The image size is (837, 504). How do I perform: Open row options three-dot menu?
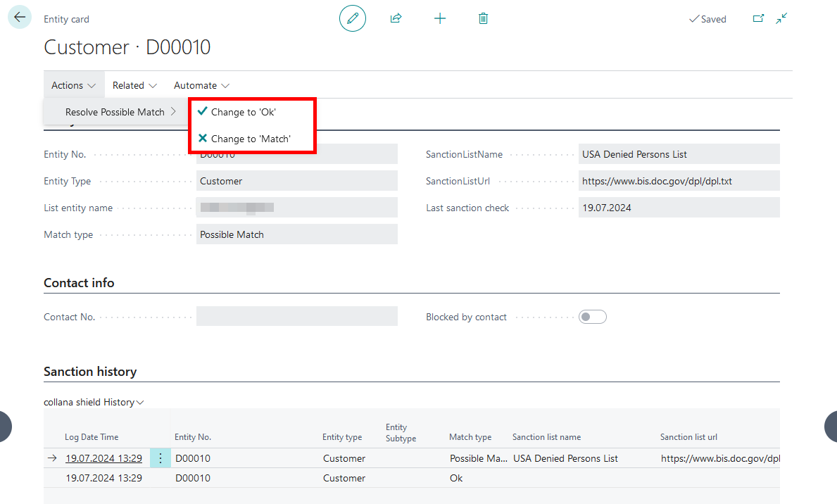pyautogui.click(x=160, y=458)
